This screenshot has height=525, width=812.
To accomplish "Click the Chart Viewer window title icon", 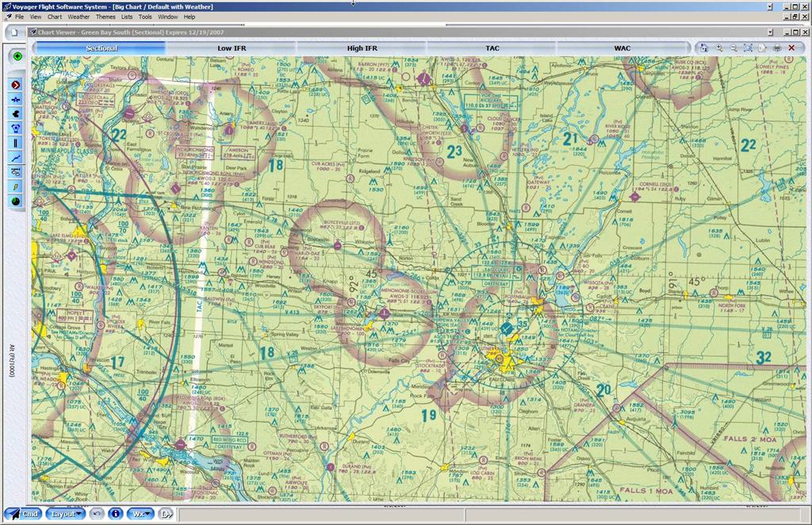I will [x=33, y=32].
